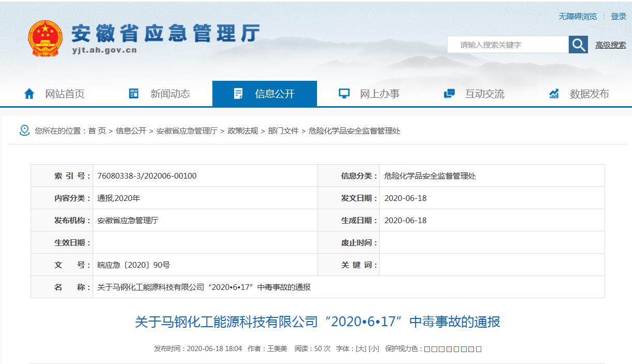Click breadcrumb link 部门文件
Viewport: 632px width, 364px height.
[x=283, y=131]
